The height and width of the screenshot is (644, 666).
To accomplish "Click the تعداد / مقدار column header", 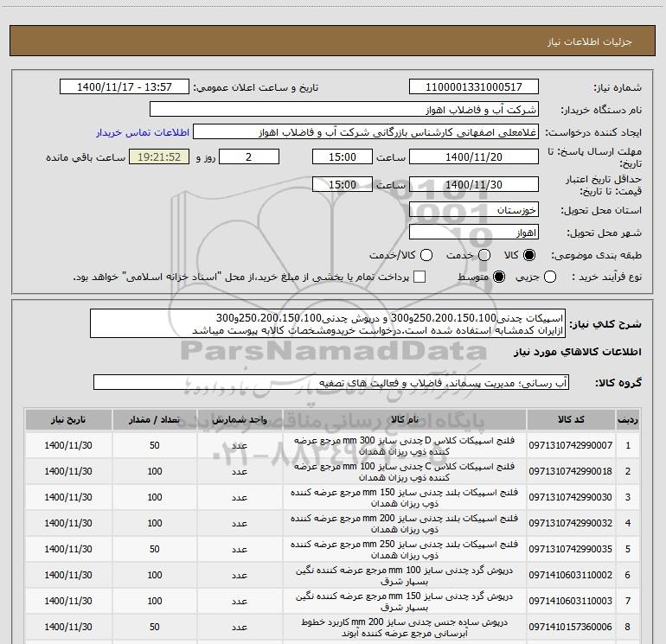I will click(x=155, y=420).
